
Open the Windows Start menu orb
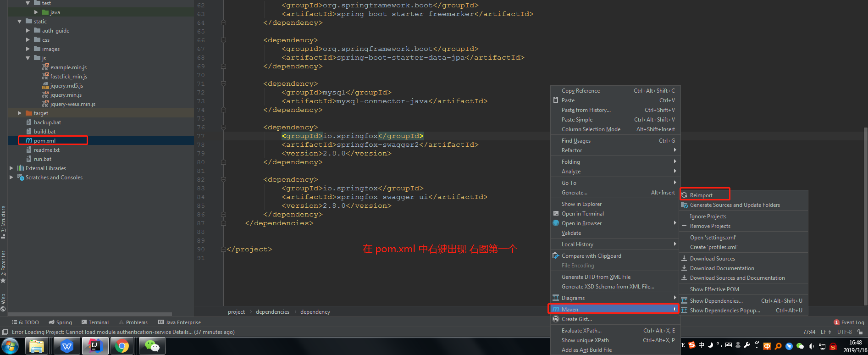[11, 346]
